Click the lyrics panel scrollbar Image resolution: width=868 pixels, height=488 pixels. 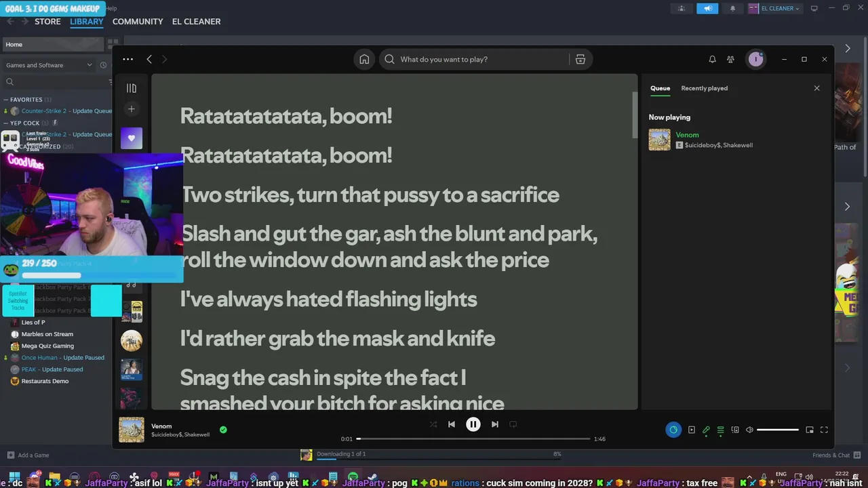click(635, 115)
